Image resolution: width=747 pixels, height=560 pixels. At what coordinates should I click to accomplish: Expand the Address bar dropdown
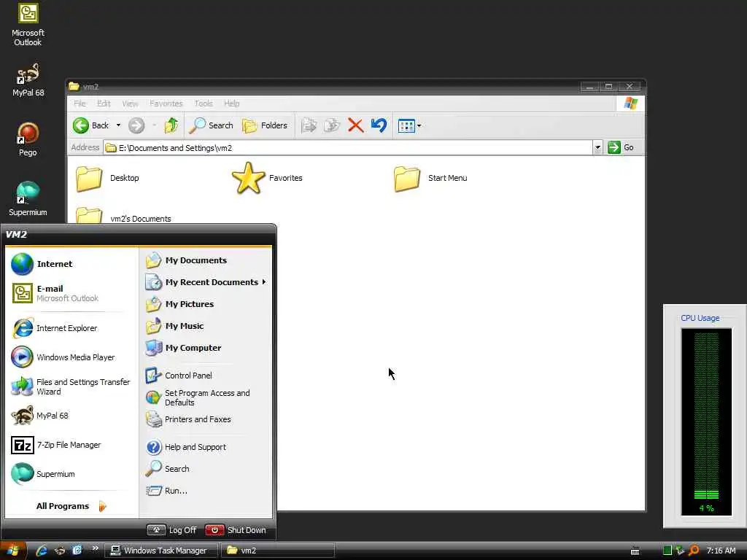(597, 147)
